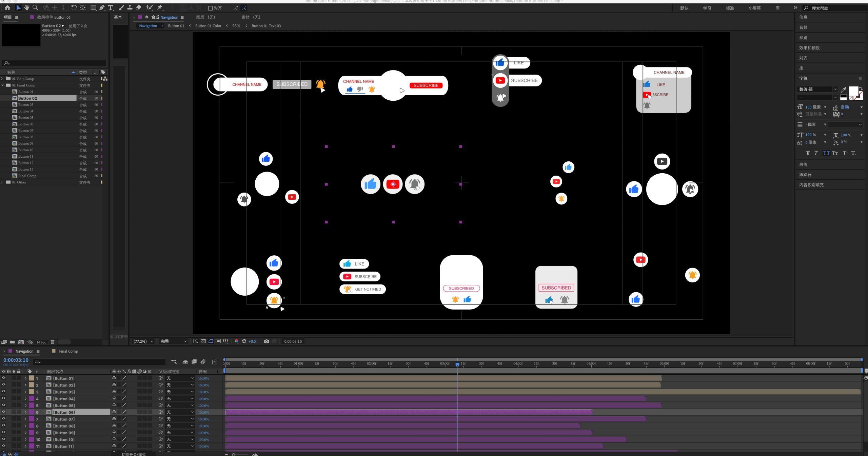
Task: Select the Eraser tool
Action: click(x=138, y=7)
